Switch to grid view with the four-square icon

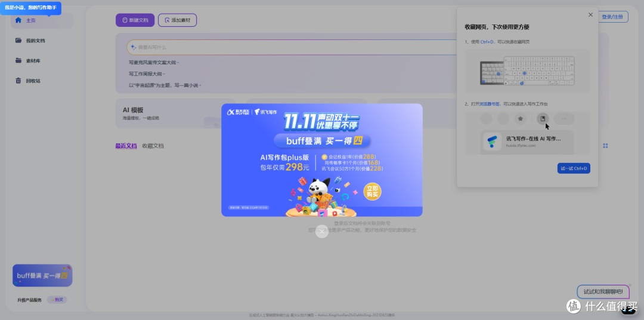click(605, 146)
